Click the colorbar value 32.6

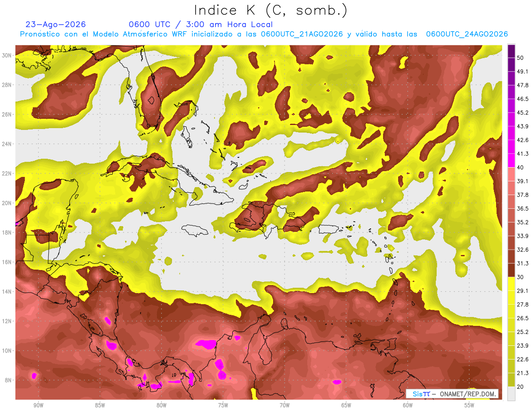click(523, 250)
